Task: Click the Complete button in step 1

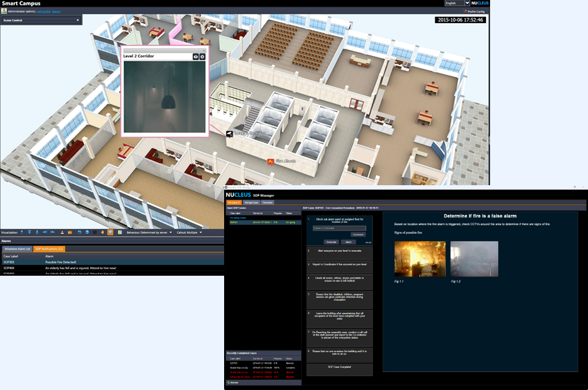Action: (331, 242)
